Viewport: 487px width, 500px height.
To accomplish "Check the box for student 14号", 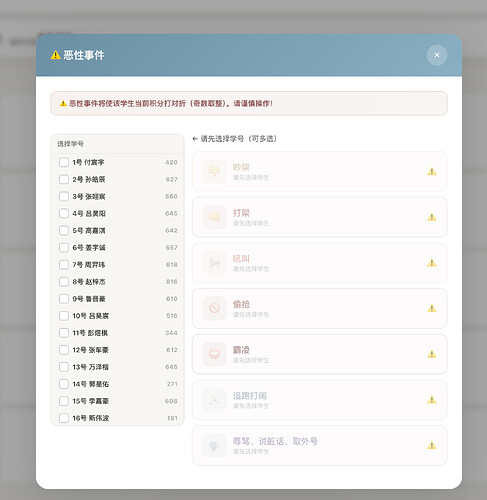I will (64, 384).
